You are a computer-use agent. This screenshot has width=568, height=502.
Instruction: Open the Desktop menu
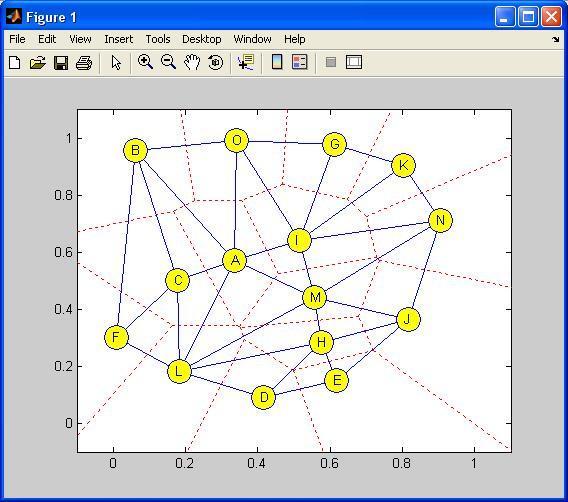201,39
